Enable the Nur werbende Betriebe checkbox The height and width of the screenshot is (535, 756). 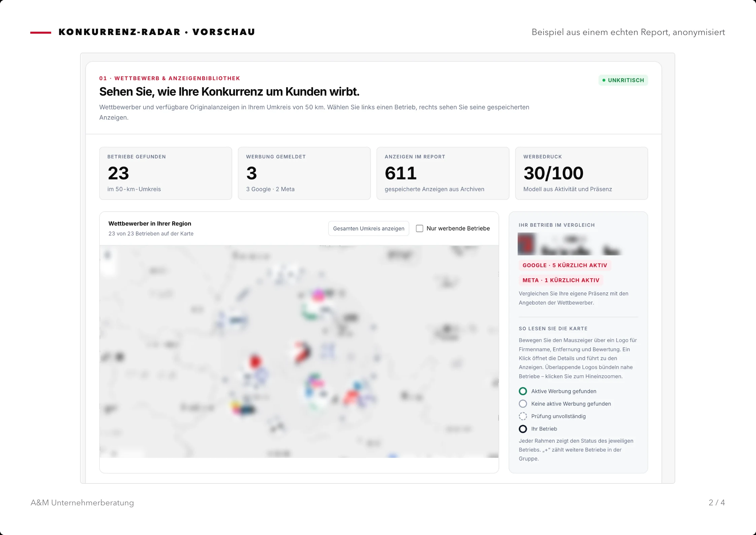point(419,228)
